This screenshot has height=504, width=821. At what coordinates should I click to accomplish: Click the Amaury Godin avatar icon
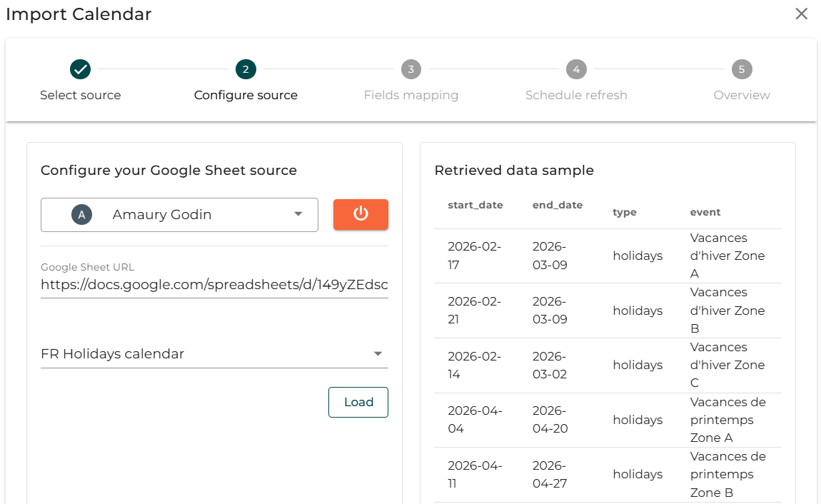point(81,215)
